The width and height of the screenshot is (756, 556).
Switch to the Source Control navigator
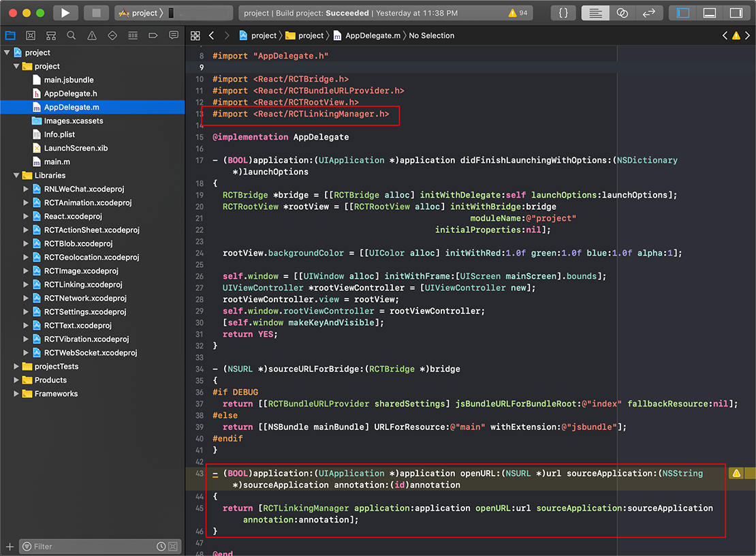coord(31,35)
